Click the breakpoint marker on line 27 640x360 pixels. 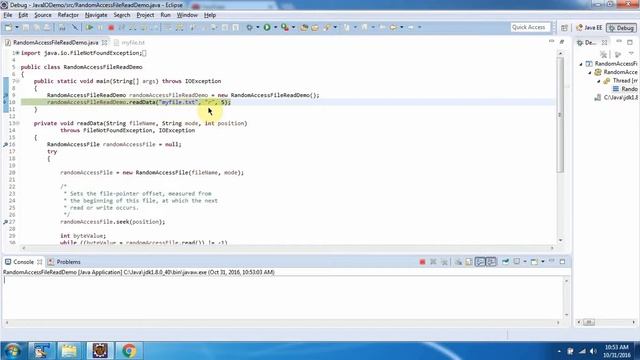pos(5,222)
